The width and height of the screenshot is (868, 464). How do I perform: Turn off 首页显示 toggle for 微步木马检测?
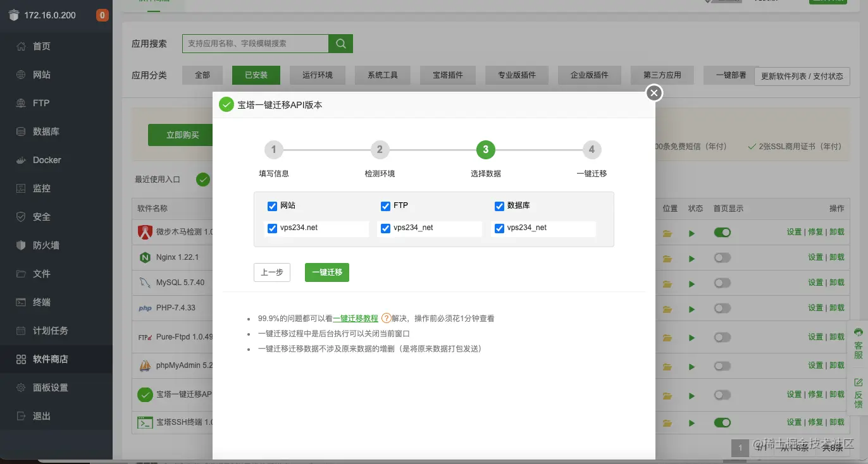click(722, 232)
